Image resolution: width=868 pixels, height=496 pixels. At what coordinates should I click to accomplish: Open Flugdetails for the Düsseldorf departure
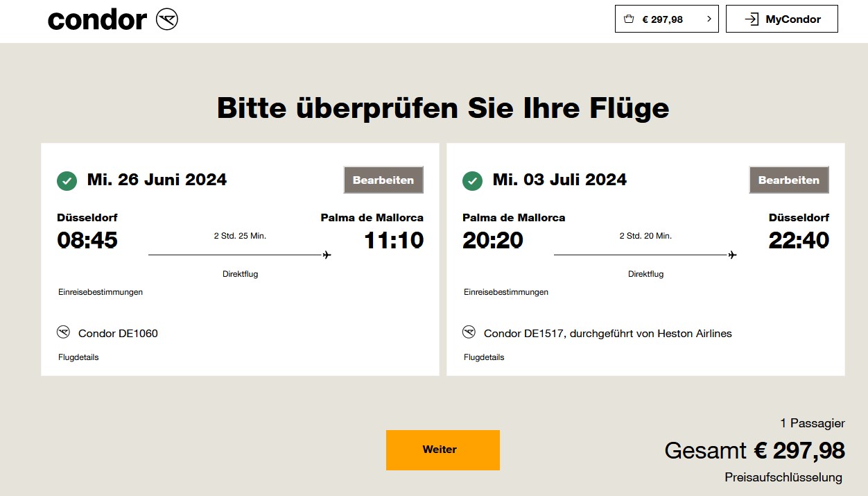[78, 357]
